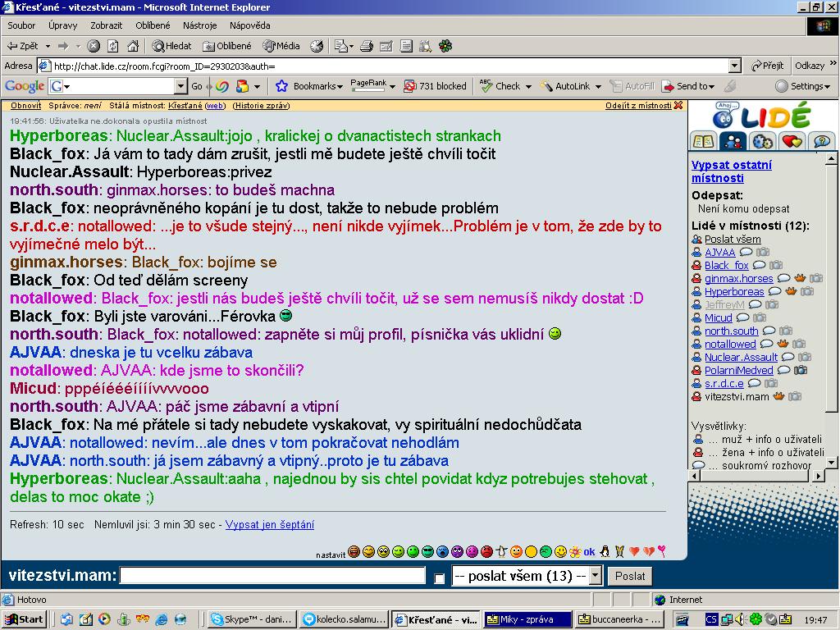Open the Windows Start button
The width and height of the screenshot is (840, 630).
[25, 619]
